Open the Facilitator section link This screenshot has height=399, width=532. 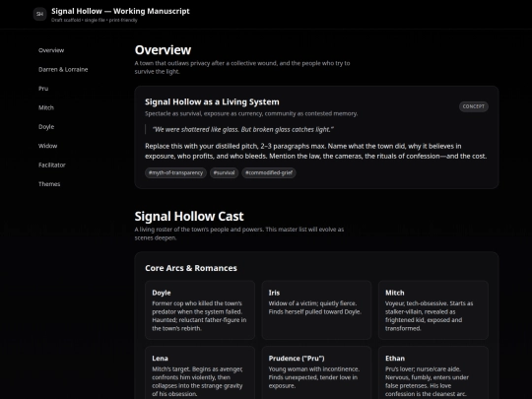(x=52, y=165)
